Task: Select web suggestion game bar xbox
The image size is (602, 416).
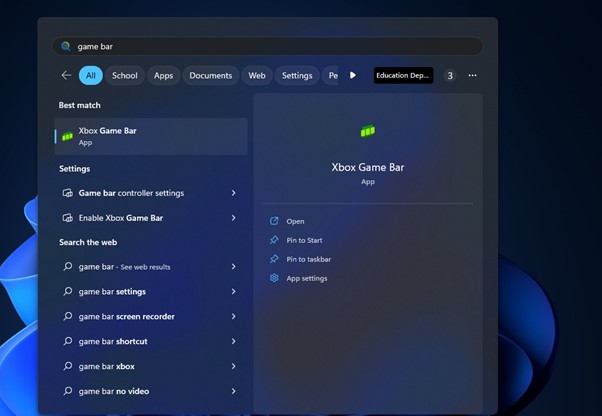Action: pyautogui.click(x=151, y=366)
